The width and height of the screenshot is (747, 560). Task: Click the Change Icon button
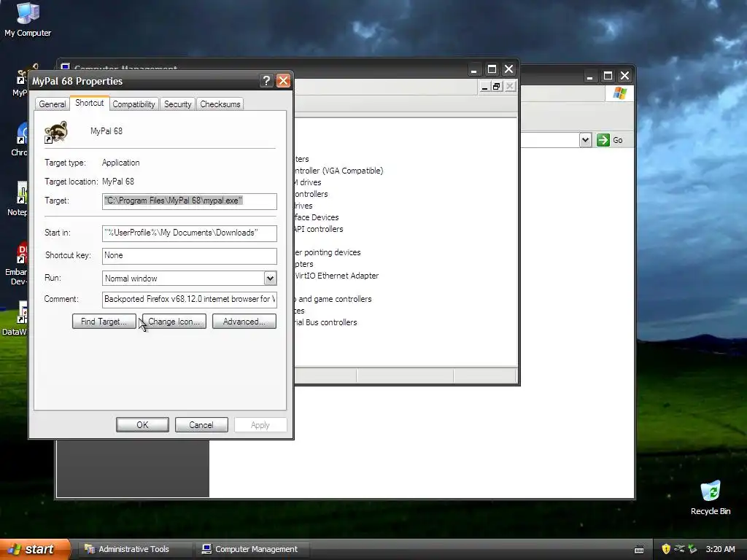click(174, 322)
